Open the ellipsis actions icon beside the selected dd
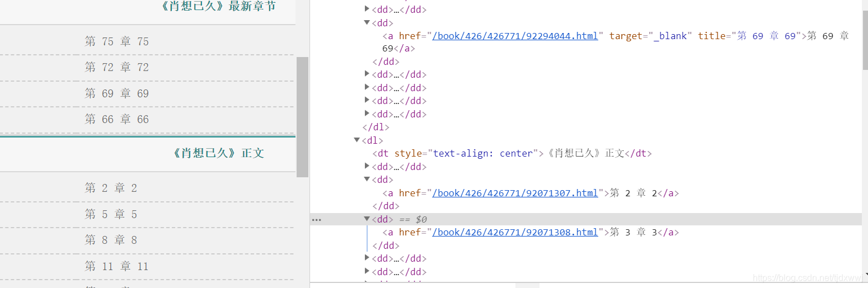This screenshot has width=868, height=288. [x=316, y=220]
